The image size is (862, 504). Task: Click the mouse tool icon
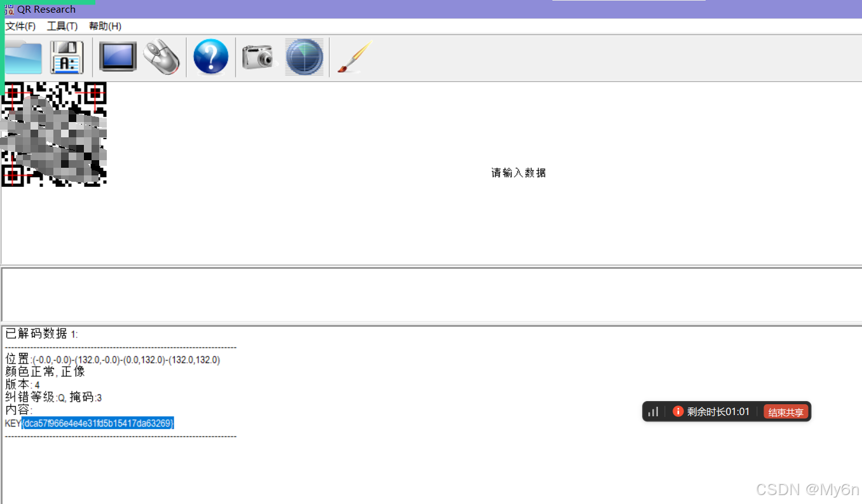point(161,57)
